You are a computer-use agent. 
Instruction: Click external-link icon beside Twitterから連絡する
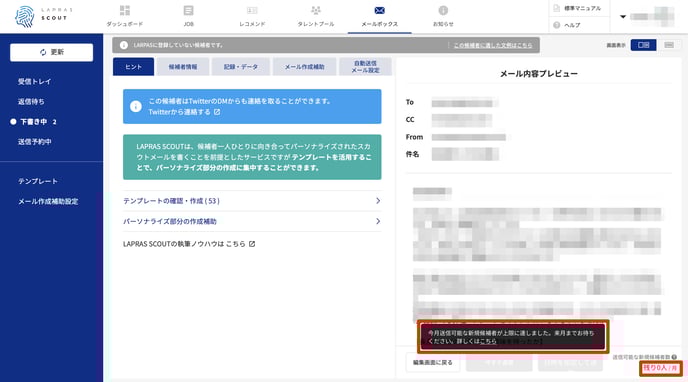click(x=217, y=112)
